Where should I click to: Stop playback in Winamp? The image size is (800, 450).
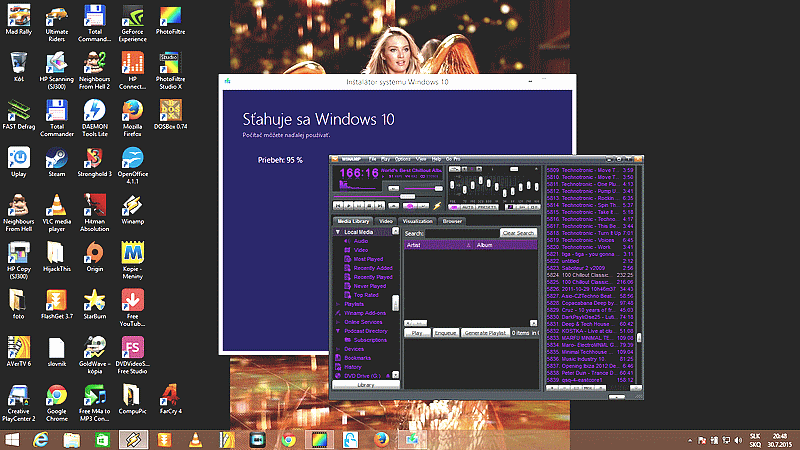point(369,206)
